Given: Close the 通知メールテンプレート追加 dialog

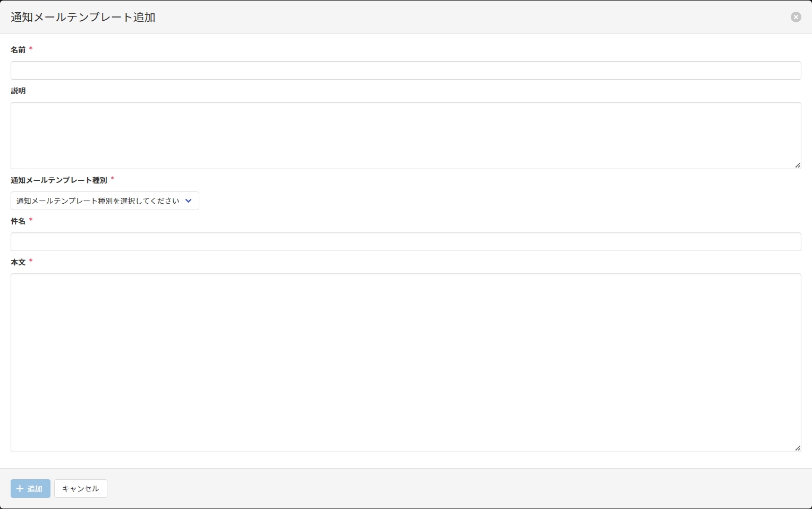Looking at the screenshot, I should [796, 17].
